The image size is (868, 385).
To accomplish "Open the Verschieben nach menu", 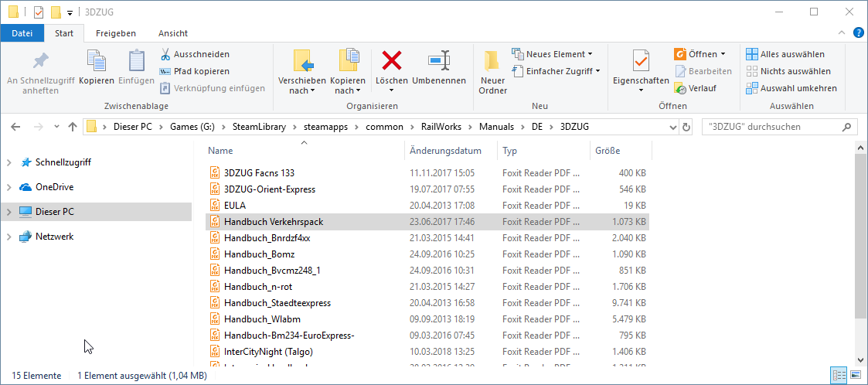I will point(302,72).
